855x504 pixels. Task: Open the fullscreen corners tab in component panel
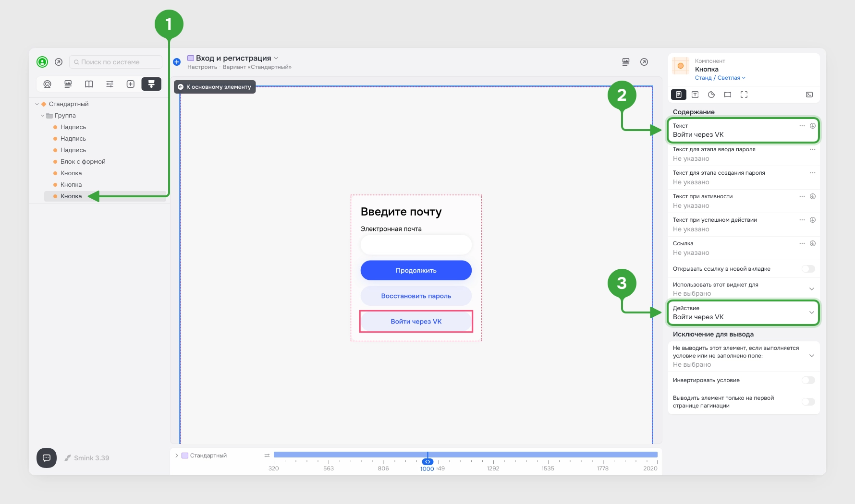coord(744,95)
